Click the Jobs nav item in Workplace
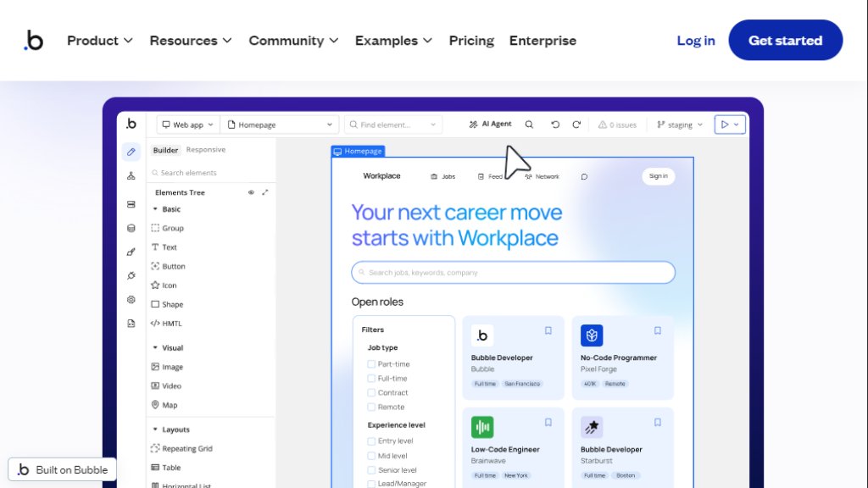This screenshot has height=488, width=868. click(x=442, y=176)
